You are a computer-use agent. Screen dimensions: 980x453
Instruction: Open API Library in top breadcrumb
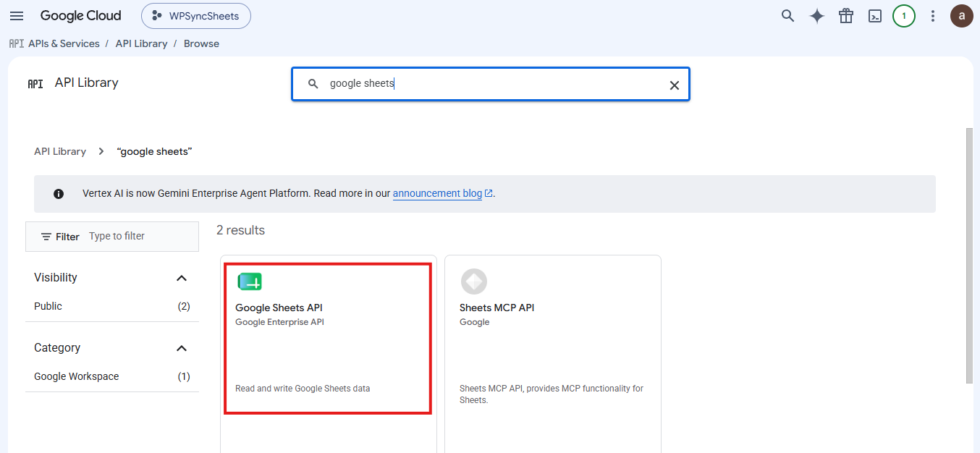141,43
